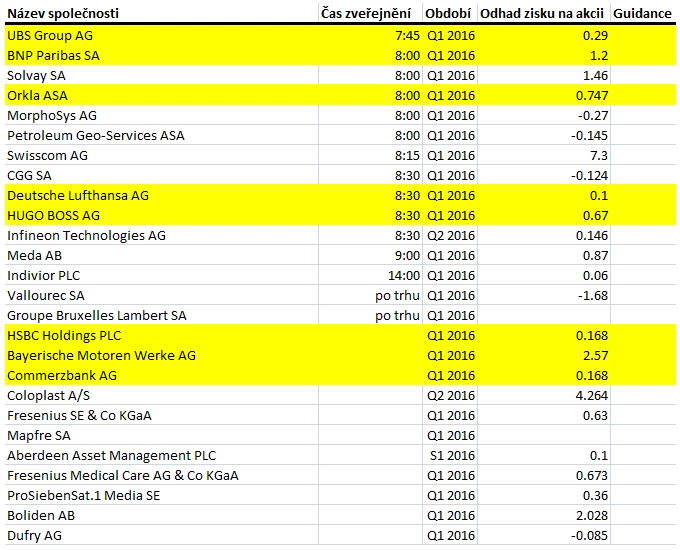Select the Orkla ASA row name
The width and height of the screenshot is (680, 550).
point(37,95)
